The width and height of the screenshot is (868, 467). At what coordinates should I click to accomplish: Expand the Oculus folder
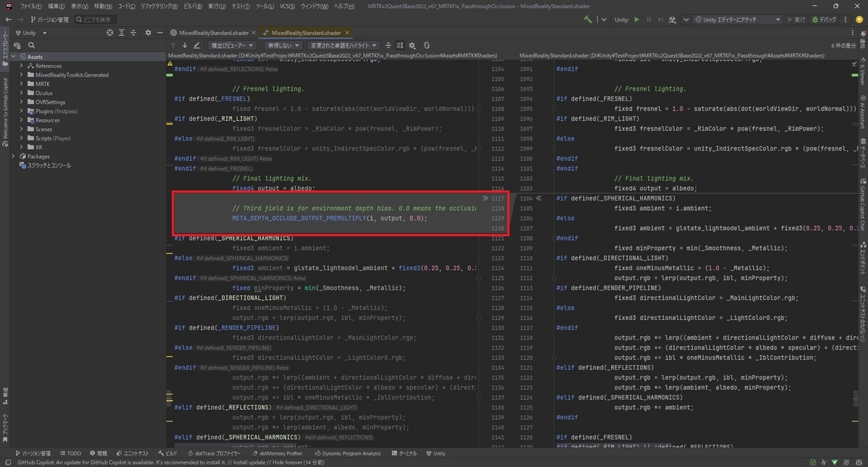coord(21,93)
